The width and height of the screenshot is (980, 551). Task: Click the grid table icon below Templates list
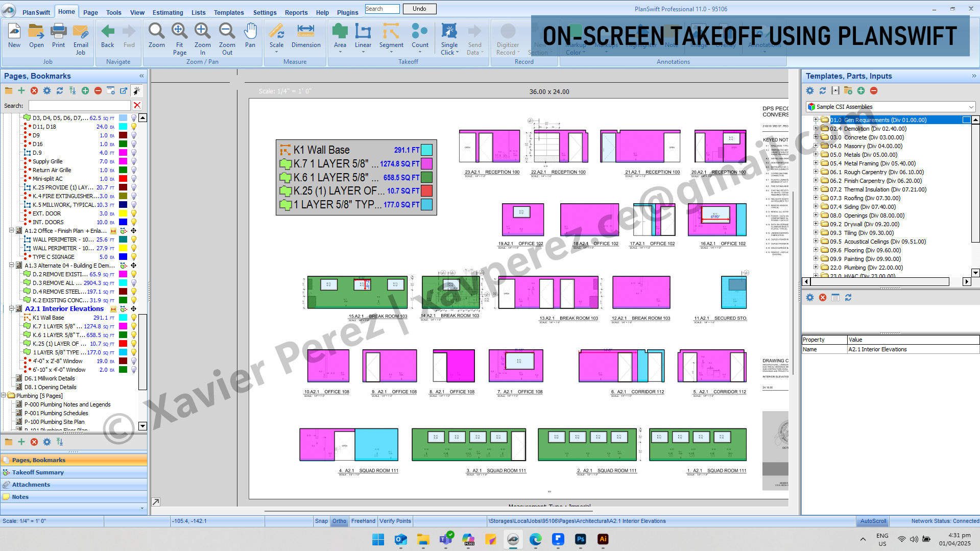[835, 297]
